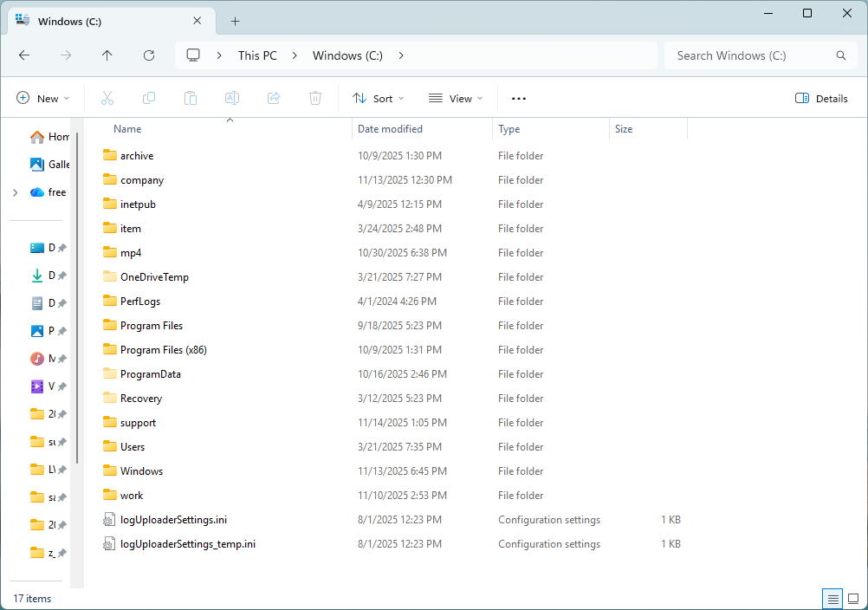
Task: Click the Cut scissors icon
Action: 107,98
